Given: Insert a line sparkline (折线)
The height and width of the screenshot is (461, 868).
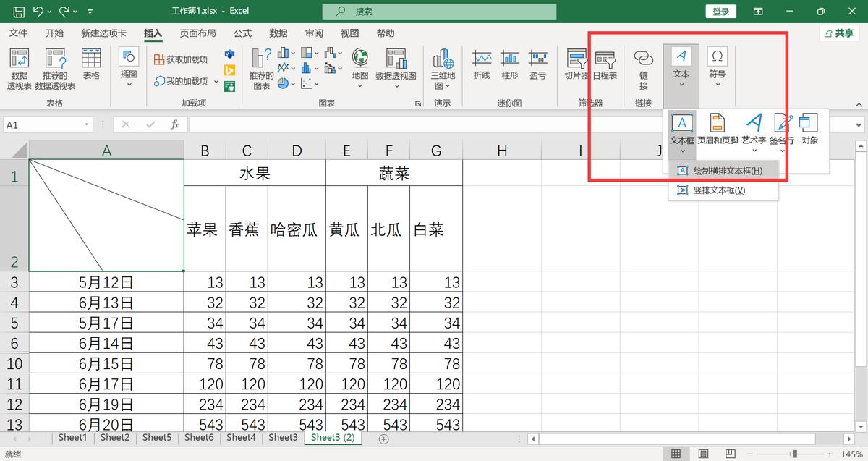Looking at the screenshot, I should click(x=482, y=65).
